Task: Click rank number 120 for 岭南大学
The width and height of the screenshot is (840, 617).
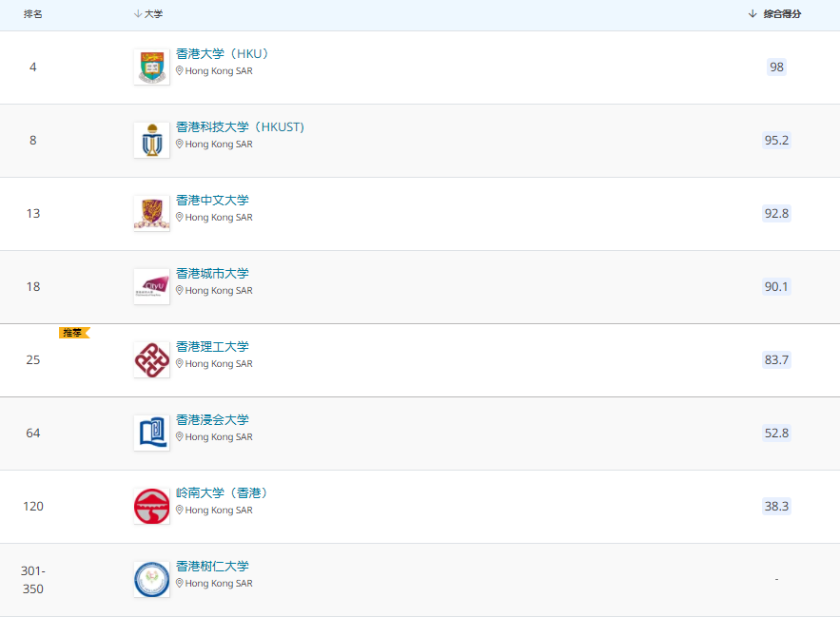Action: 33,506
